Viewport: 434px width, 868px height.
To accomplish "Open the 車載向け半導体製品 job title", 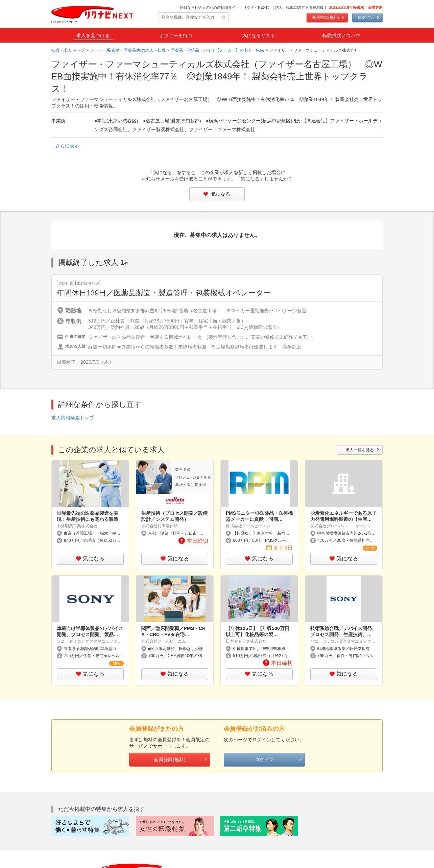I will click(x=90, y=631).
